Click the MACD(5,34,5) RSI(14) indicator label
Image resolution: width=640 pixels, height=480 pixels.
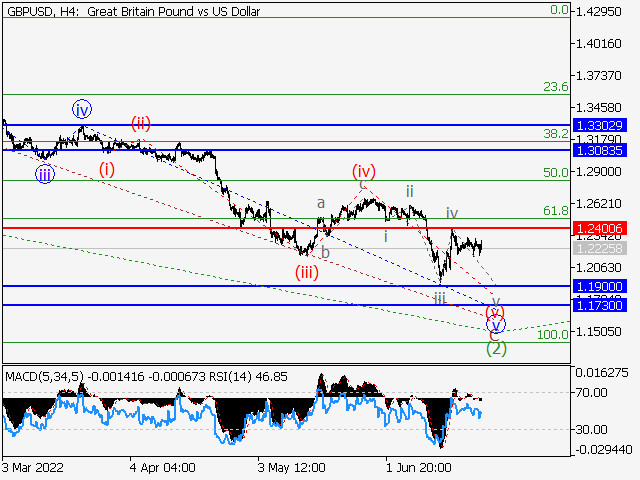146,376
